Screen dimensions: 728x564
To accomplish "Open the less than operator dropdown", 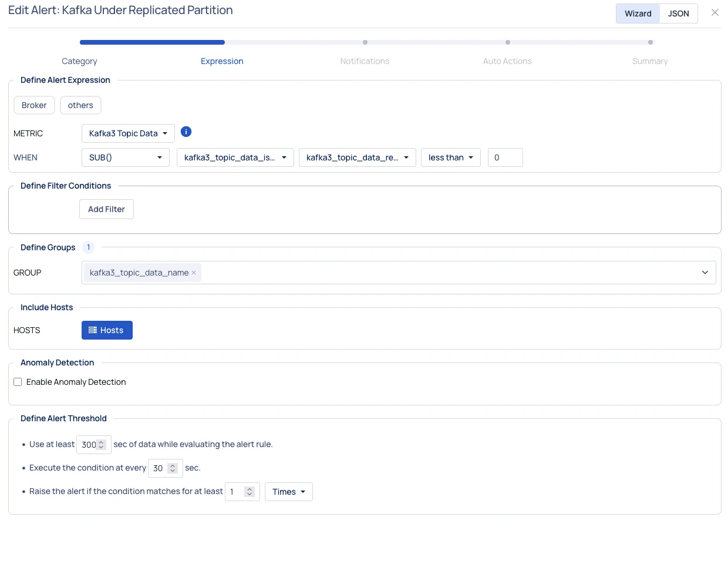I will (x=450, y=157).
